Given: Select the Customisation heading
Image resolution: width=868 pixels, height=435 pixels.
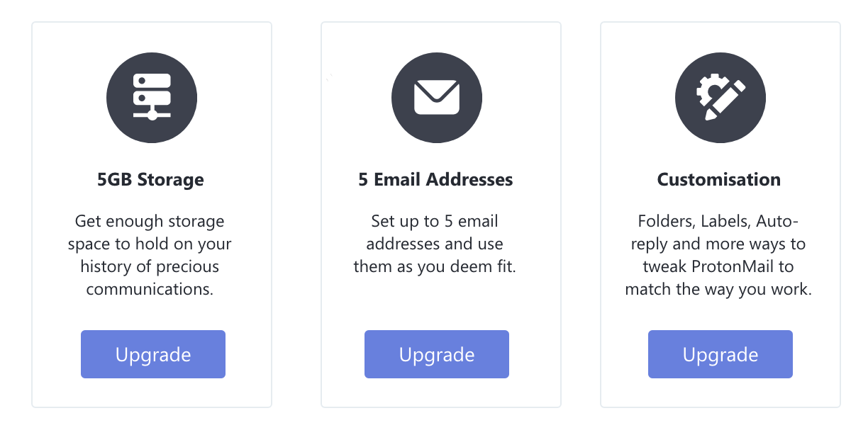Looking at the screenshot, I should (x=718, y=179).
